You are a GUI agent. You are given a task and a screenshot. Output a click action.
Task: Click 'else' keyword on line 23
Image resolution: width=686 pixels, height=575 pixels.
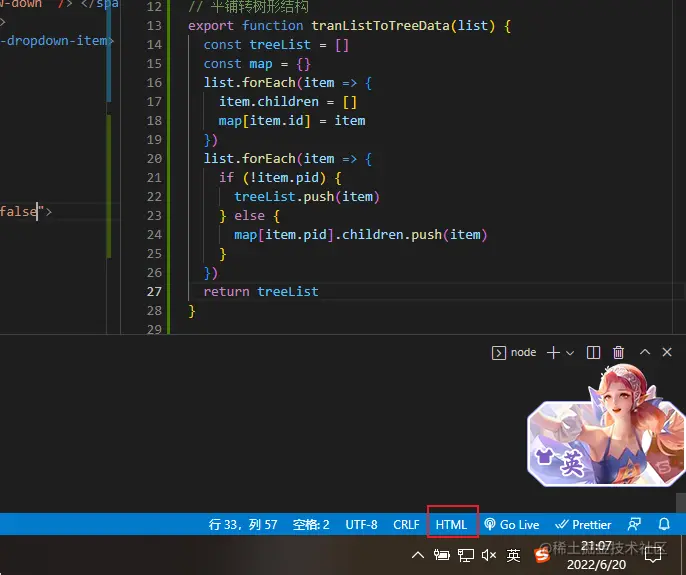coord(249,216)
